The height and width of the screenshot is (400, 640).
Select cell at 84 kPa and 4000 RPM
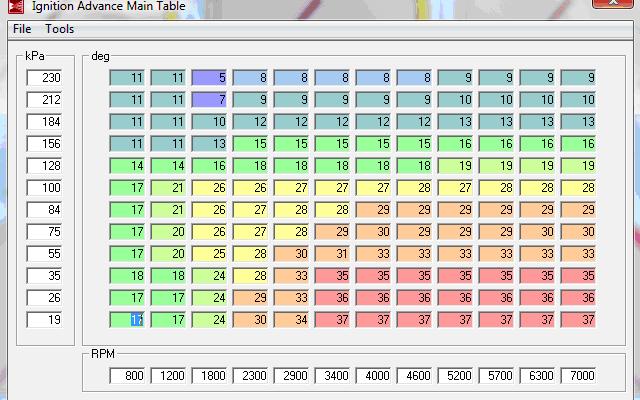[x=373, y=210]
